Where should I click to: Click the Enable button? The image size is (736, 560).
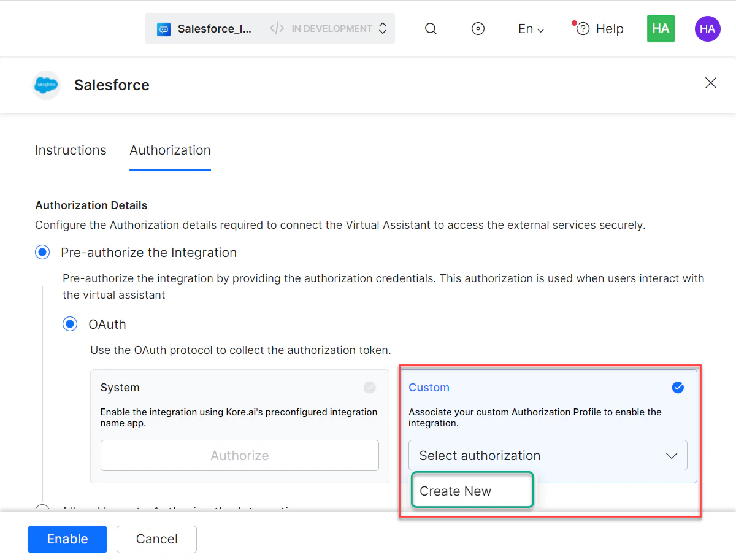click(x=67, y=539)
